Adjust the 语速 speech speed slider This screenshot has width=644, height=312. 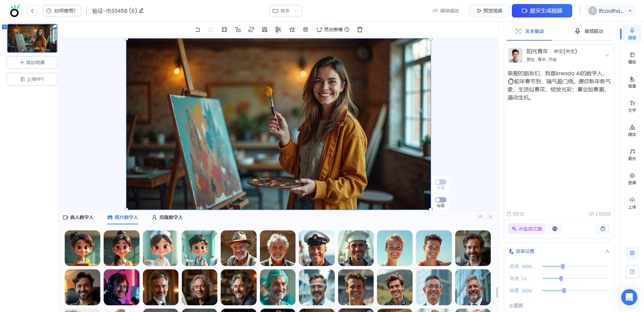tap(561, 278)
